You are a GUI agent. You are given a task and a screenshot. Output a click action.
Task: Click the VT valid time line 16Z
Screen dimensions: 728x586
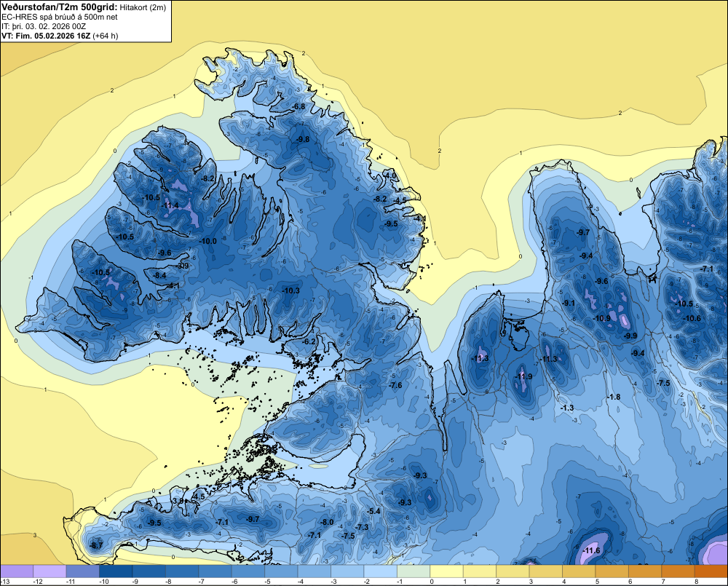pos(60,36)
